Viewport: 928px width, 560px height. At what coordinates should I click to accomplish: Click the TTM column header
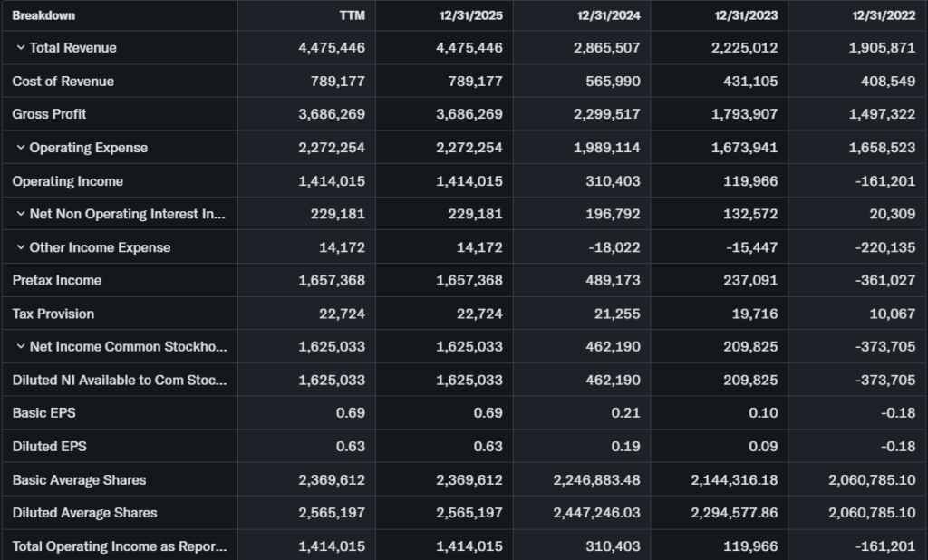point(352,15)
